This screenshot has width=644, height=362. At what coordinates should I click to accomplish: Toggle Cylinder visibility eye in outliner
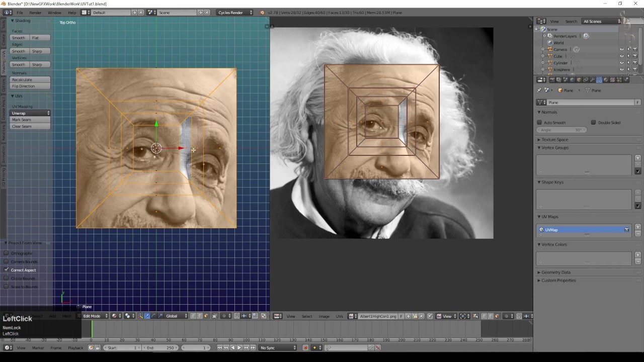622,63
